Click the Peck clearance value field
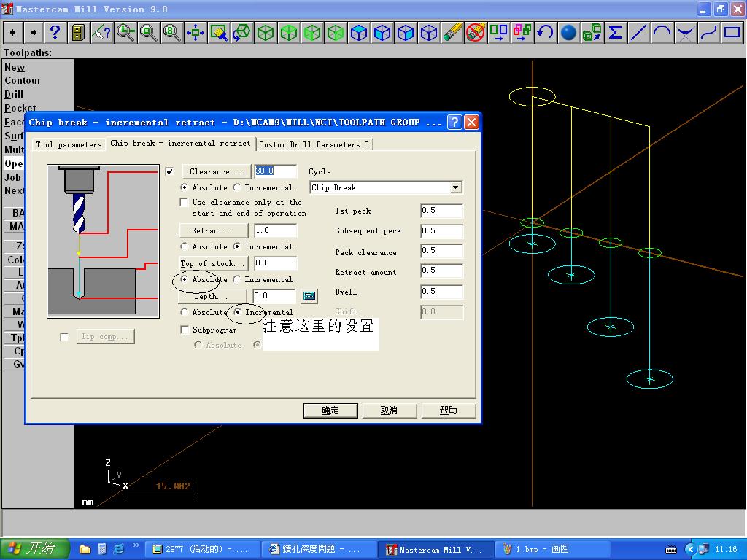 tap(441, 251)
